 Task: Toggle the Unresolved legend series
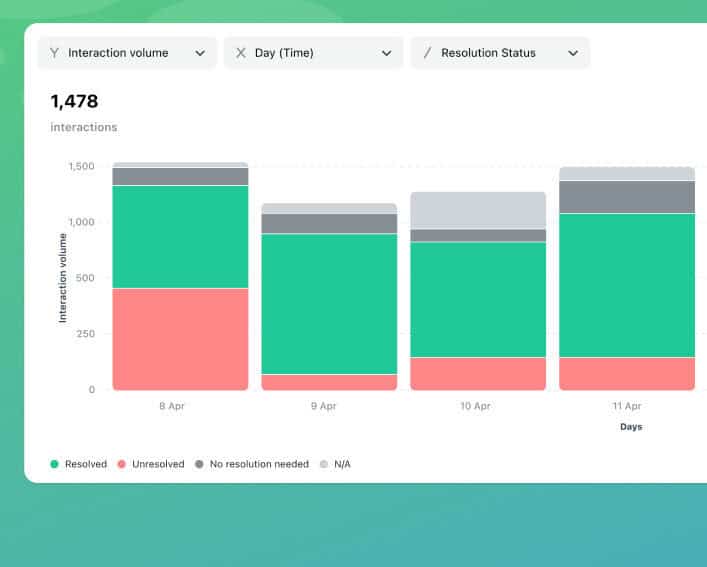coord(158,464)
